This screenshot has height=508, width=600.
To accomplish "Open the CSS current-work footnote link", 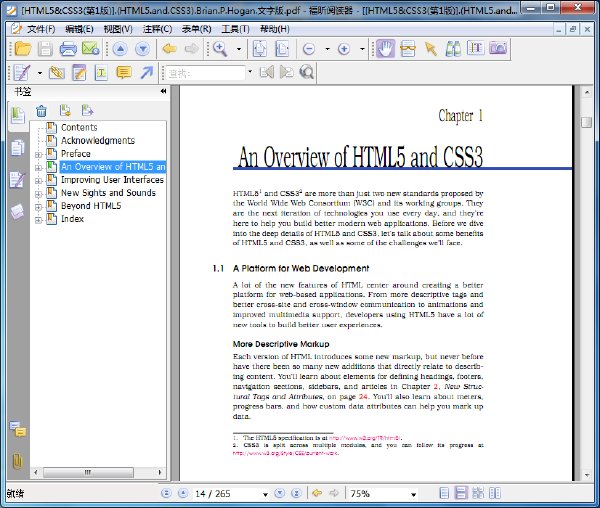I will tap(285, 453).
